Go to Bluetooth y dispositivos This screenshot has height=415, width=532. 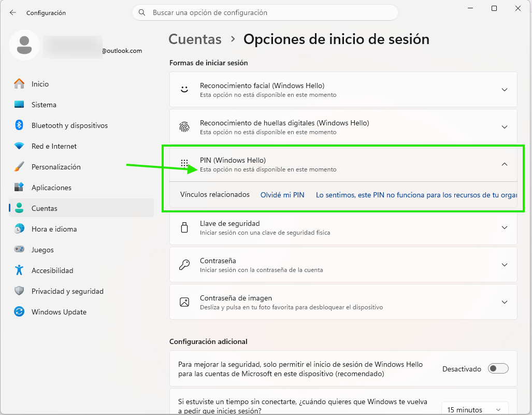tap(81, 125)
